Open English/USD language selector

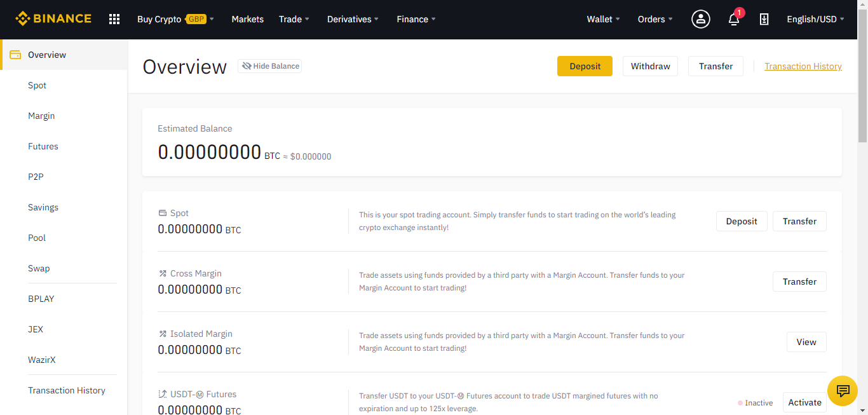pyautogui.click(x=815, y=19)
